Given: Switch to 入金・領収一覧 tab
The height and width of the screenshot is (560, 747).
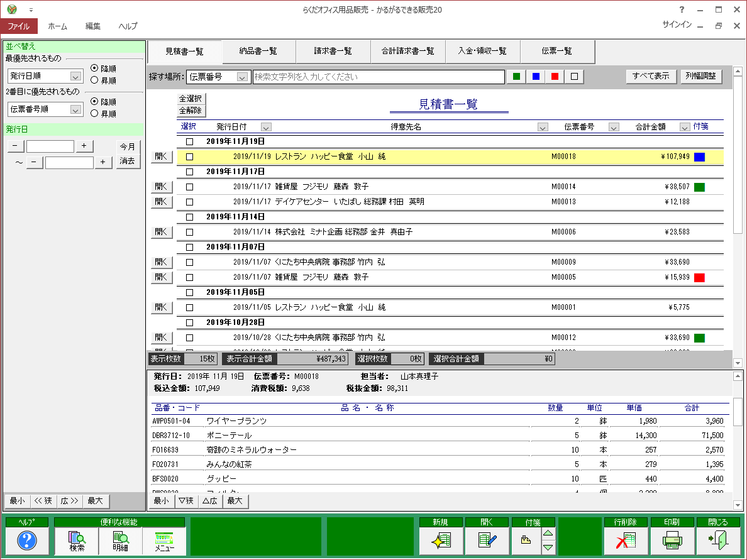Looking at the screenshot, I should pos(483,52).
